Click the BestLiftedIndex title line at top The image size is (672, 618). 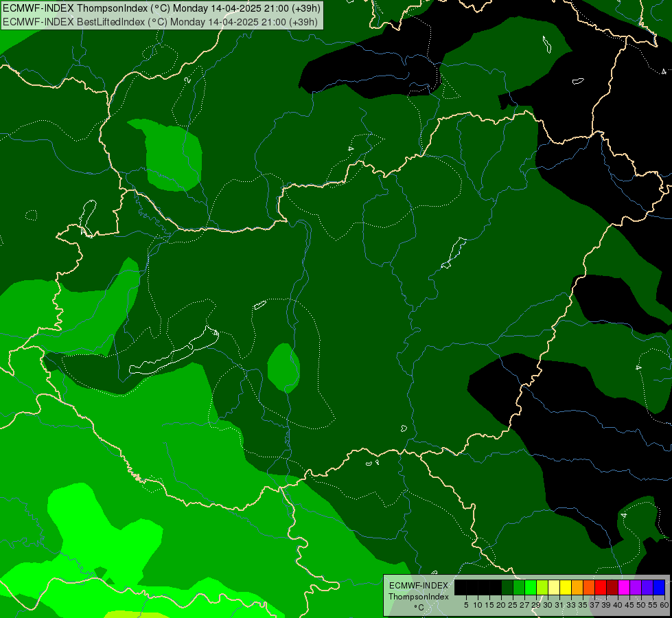(x=160, y=22)
